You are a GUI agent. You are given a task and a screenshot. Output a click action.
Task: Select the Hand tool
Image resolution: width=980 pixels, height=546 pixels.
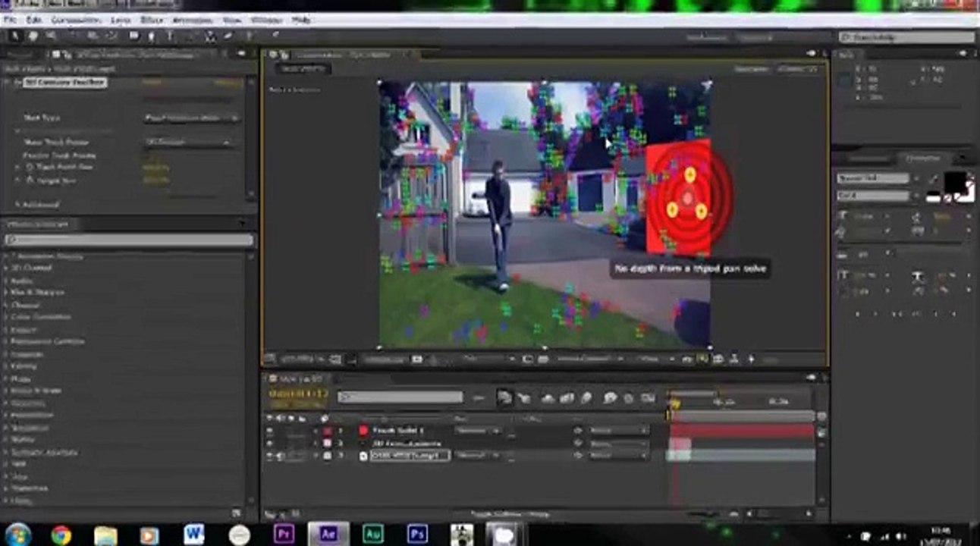tap(33, 36)
